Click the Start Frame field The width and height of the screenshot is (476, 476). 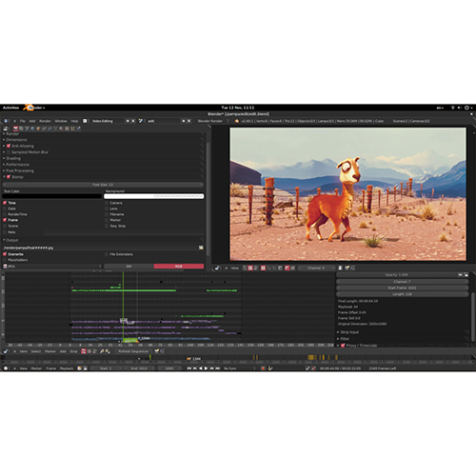pos(402,288)
